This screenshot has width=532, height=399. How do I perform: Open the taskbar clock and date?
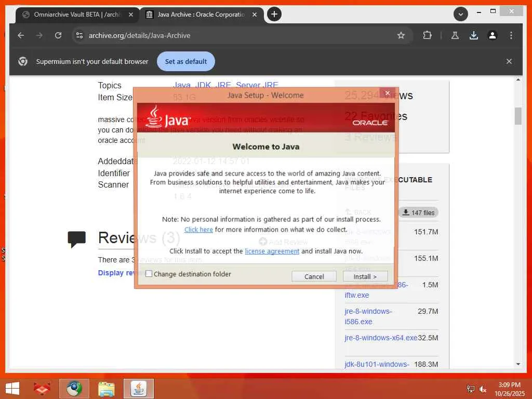(x=509, y=389)
